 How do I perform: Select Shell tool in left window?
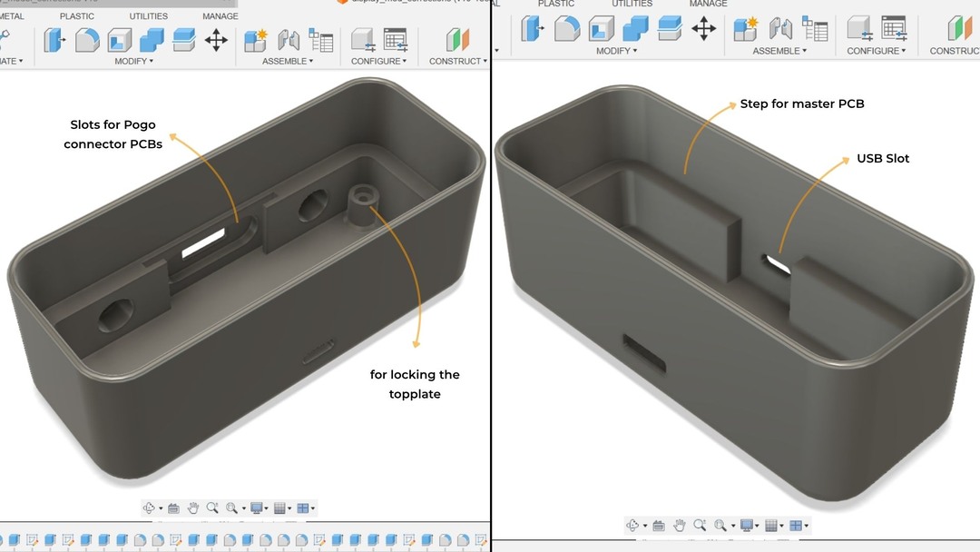pyautogui.click(x=120, y=40)
